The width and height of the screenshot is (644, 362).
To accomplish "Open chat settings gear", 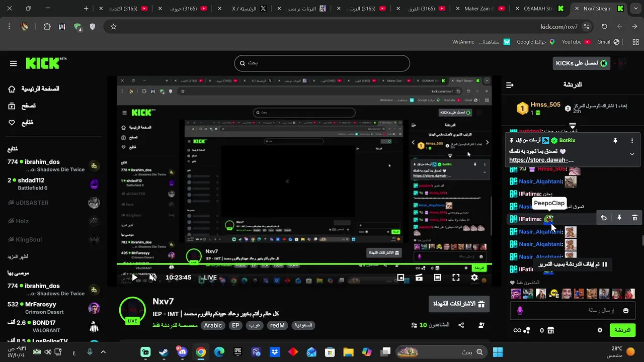I will (600, 330).
